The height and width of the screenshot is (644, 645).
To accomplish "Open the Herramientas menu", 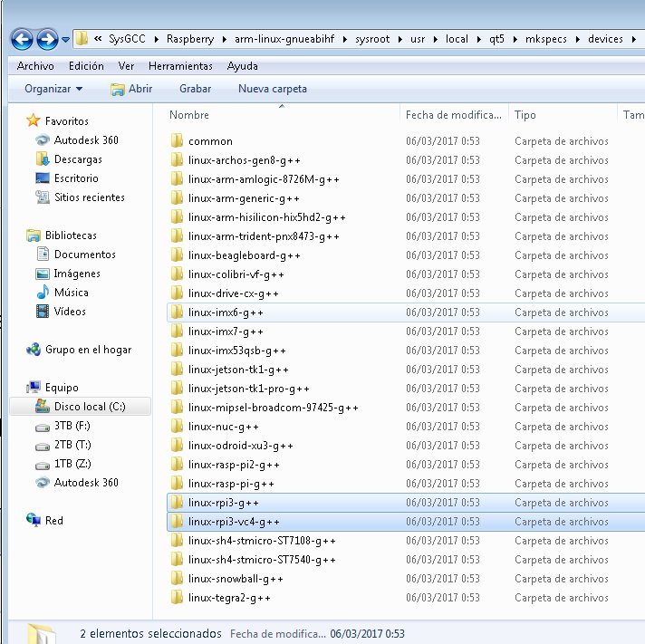I will tap(180, 66).
